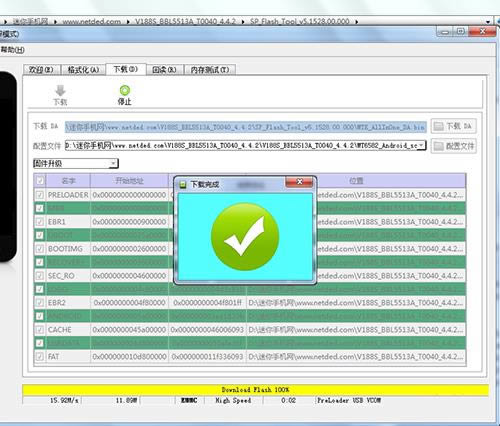Viewport: 500px width, 426px height.
Task: Switch to the 格式化(A) tab
Action: tap(83, 70)
